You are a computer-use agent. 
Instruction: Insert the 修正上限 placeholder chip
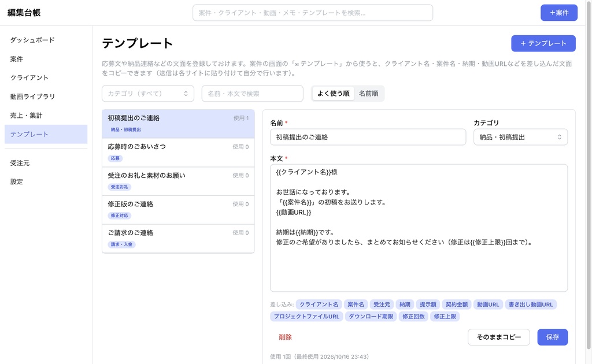[x=445, y=317]
